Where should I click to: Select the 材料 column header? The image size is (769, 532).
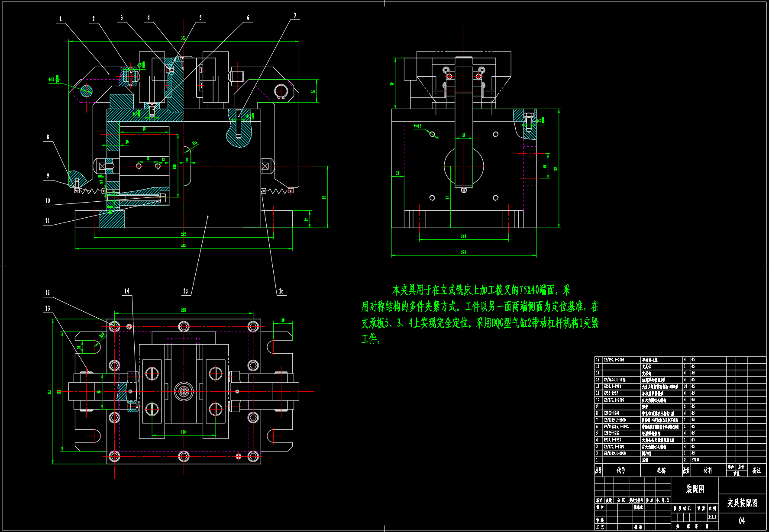click(708, 470)
